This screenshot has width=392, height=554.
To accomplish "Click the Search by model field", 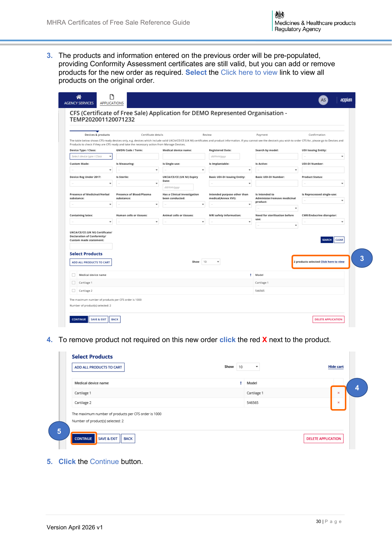I will click(277, 157).
